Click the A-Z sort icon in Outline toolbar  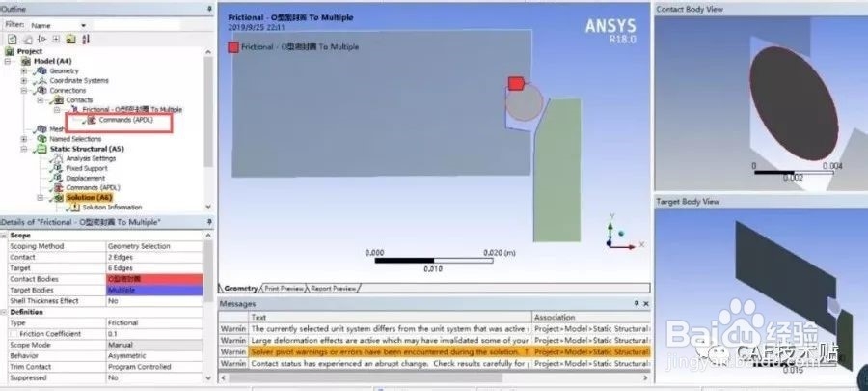86,40
